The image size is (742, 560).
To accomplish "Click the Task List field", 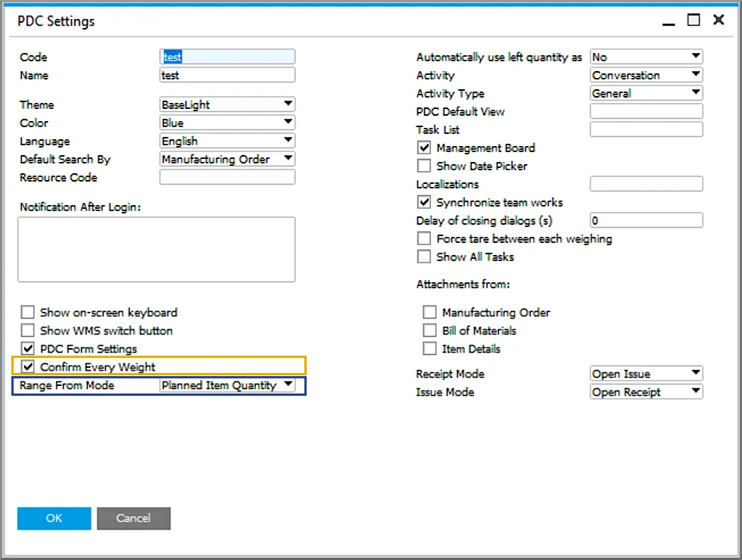I will coord(647,129).
